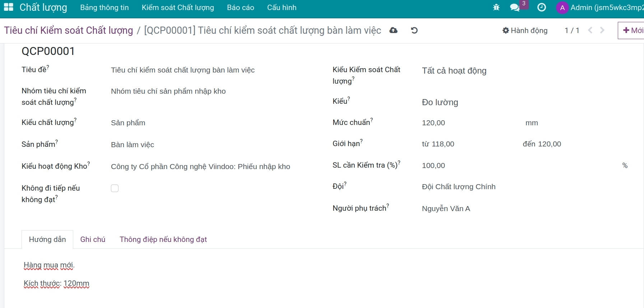Switch to the Ghi chú tab
This screenshot has height=308, width=644.
93,239
